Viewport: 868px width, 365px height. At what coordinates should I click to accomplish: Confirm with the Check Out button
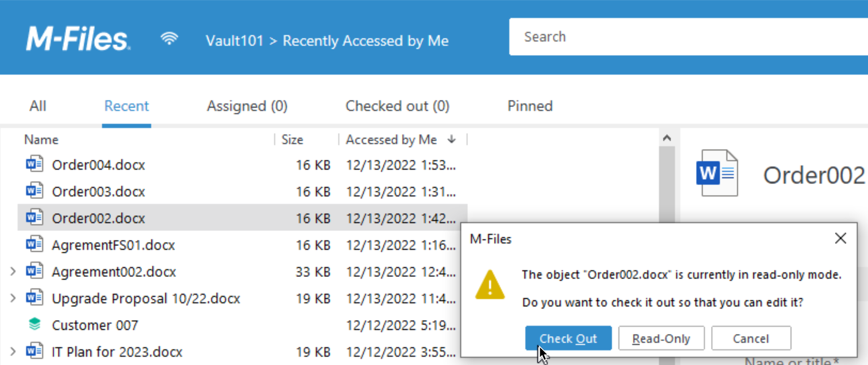(x=568, y=338)
